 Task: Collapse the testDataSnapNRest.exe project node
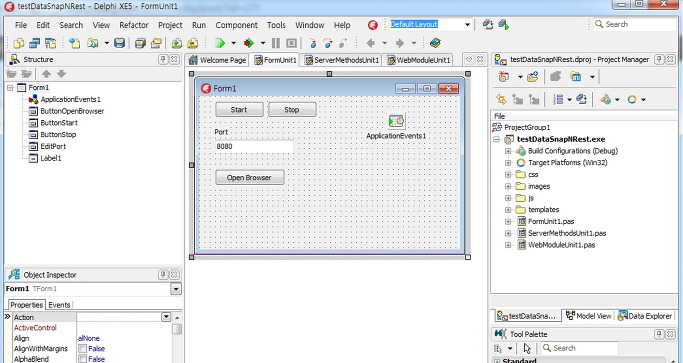[x=496, y=139]
